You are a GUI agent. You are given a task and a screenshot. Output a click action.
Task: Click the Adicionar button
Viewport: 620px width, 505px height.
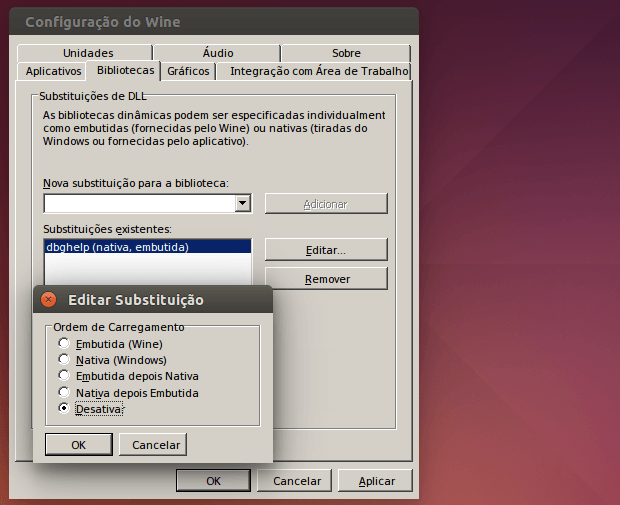pyautogui.click(x=326, y=204)
